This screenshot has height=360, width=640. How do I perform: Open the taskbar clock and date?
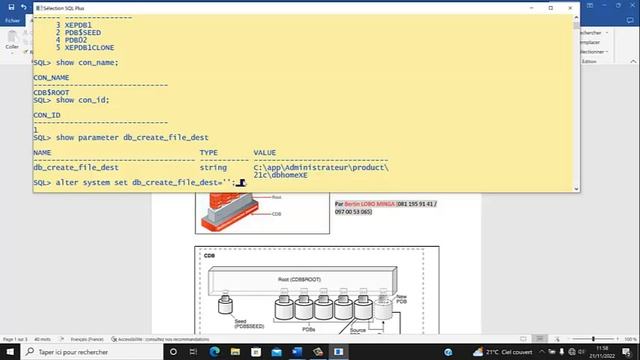[602, 352]
